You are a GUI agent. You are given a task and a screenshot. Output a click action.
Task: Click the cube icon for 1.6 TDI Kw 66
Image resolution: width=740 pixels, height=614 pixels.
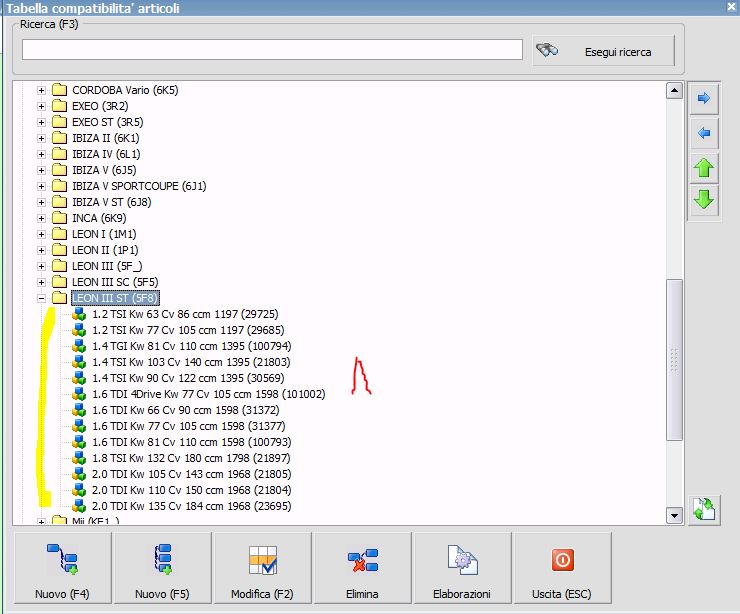pos(79,410)
